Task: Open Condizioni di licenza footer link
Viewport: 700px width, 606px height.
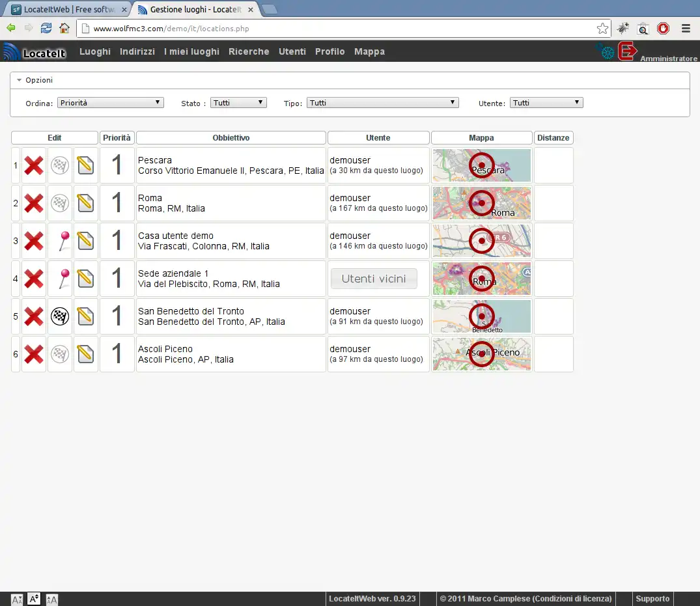Action: tap(573, 599)
